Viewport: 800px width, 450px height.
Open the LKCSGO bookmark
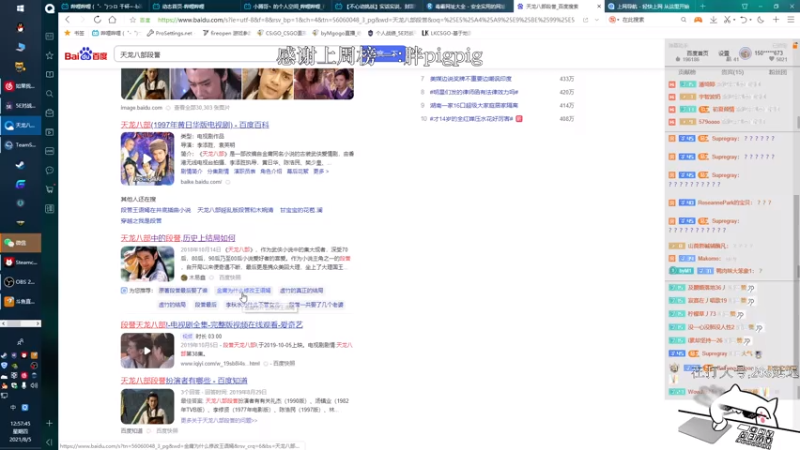click(446, 33)
